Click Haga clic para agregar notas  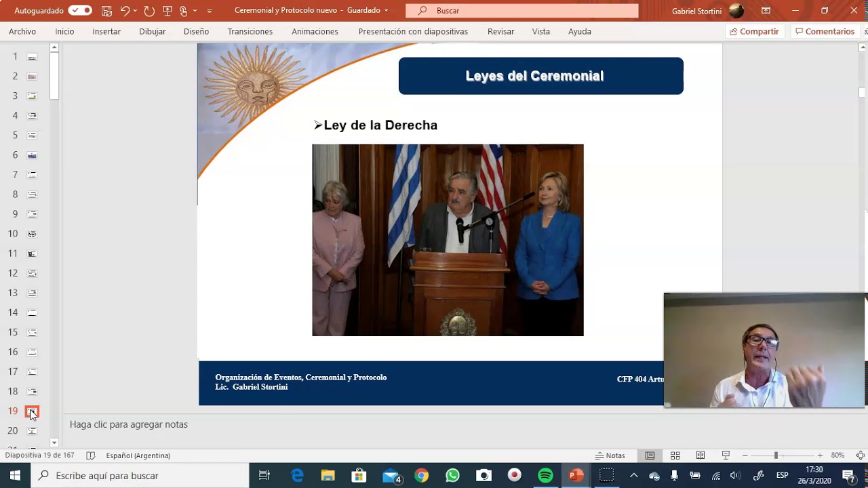129,424
